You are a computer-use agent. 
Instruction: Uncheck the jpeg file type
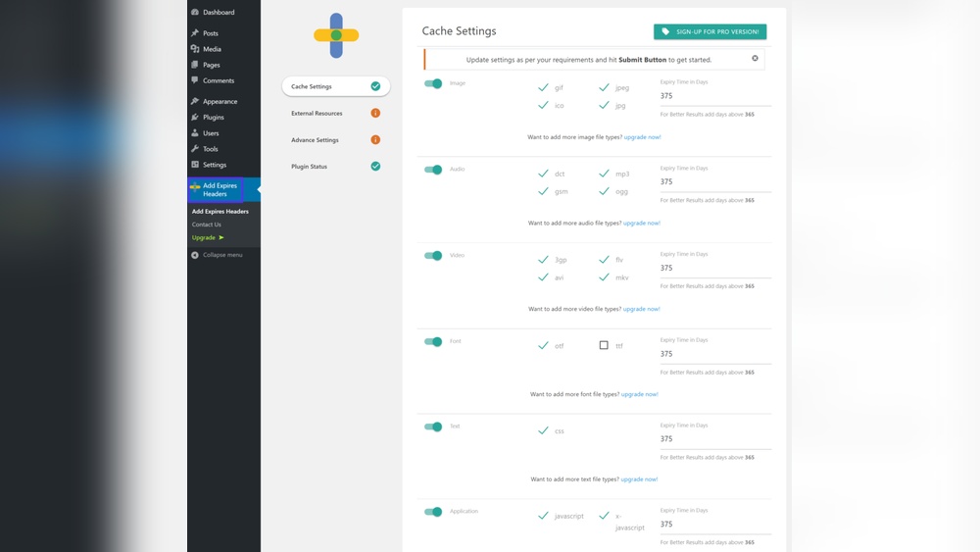pos(604,87)
